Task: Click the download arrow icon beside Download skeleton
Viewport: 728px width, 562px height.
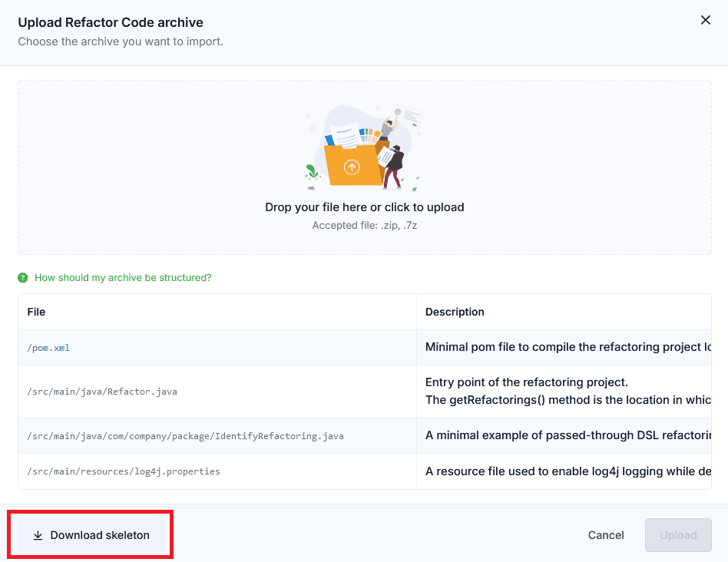Action: pos(38,536)
